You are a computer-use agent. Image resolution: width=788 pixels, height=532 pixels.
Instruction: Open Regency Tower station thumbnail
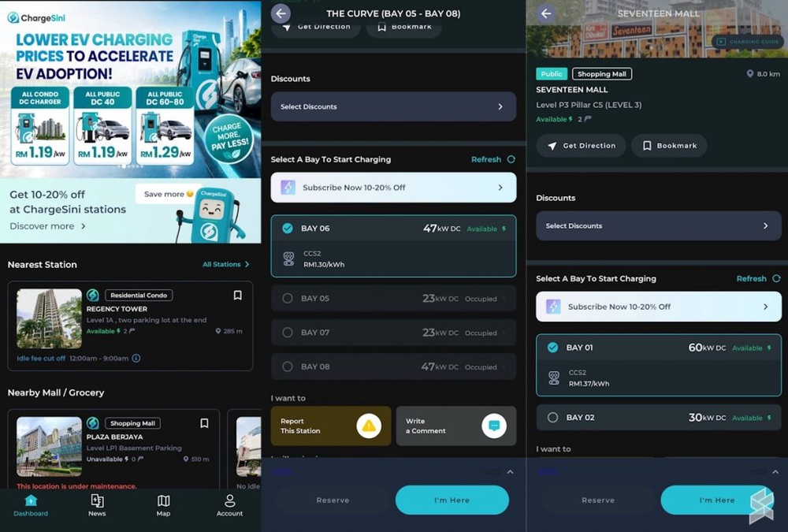point(49,318)
